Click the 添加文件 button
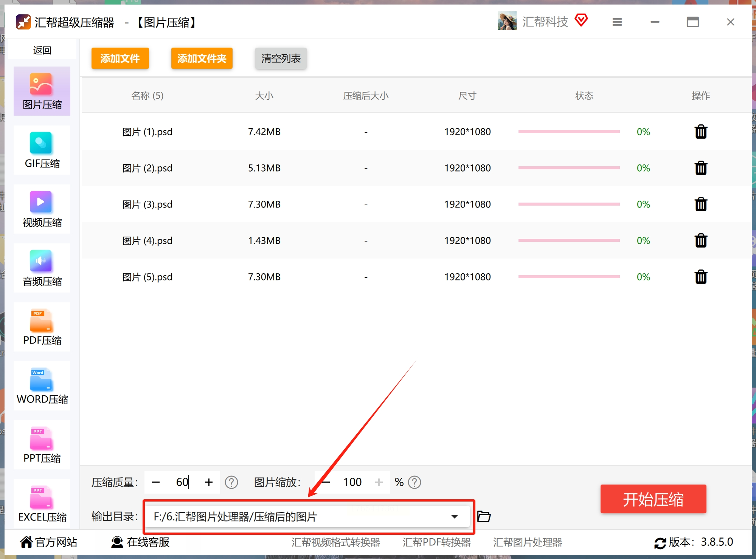Viewport: 756px width, 559px height. (x=120, y=59)
